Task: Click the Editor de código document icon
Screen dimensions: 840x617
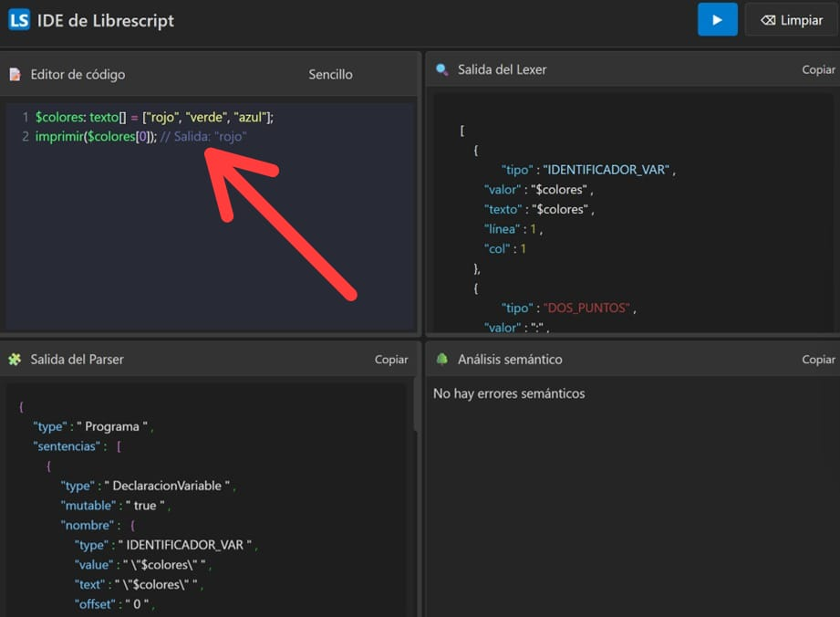Action: click(15, 74)
